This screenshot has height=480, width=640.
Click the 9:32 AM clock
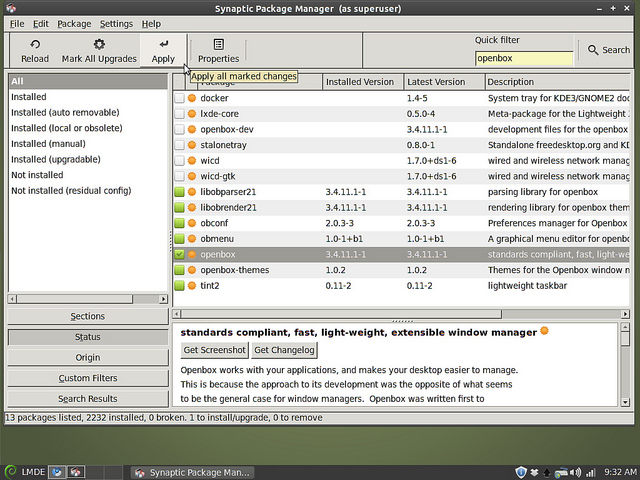click(620, 472)
